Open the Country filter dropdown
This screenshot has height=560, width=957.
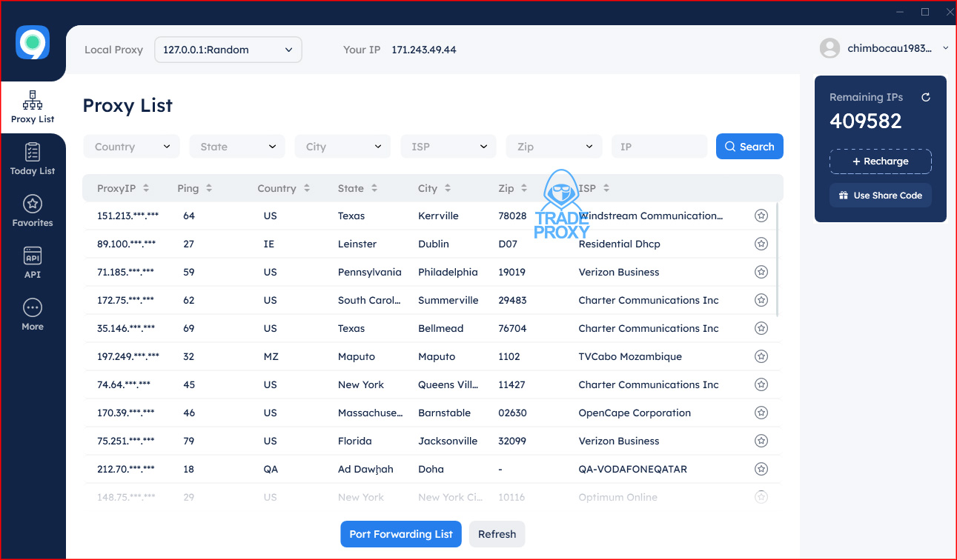click(x=132, y=147)
